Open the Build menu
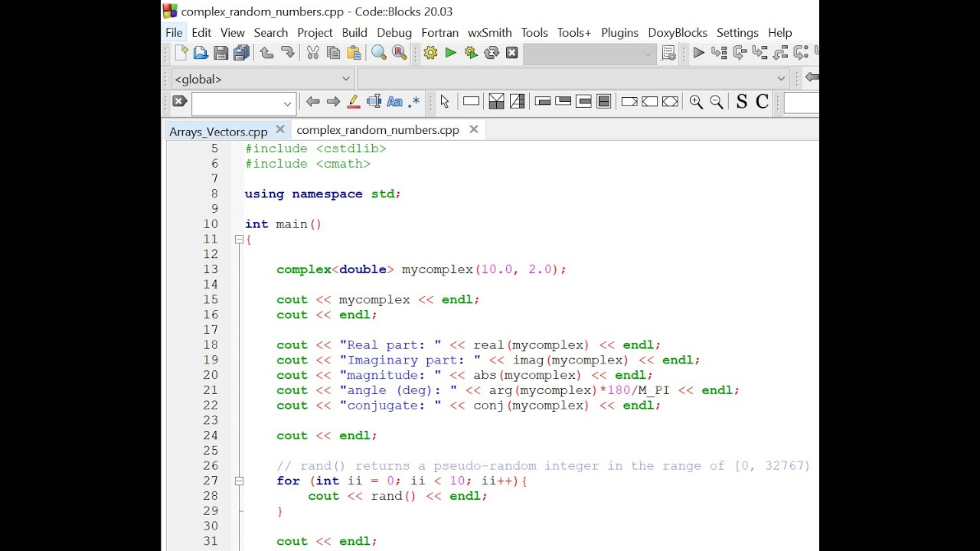 coord(354,33)
